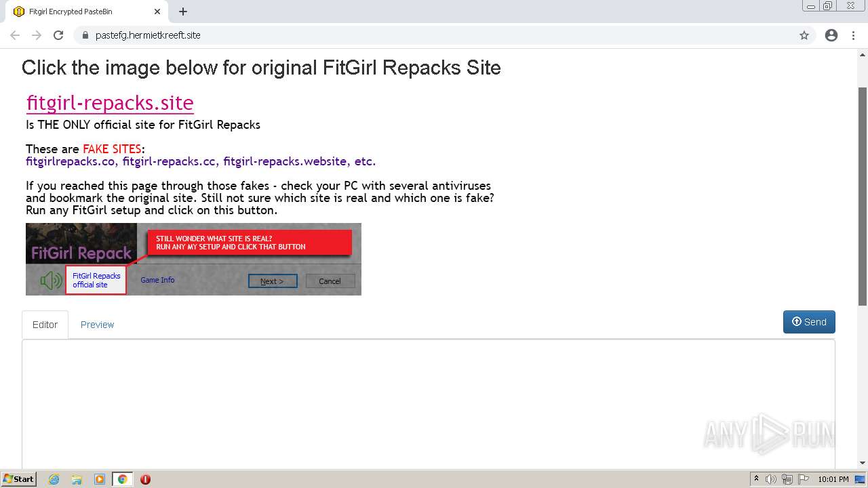Open media player taskbar icon

click(x=100, y=479)
